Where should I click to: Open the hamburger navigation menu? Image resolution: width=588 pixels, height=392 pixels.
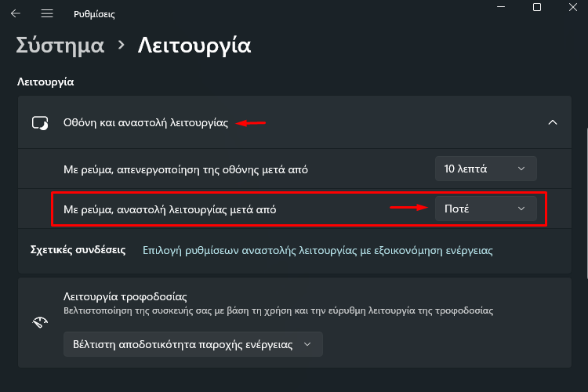pos(47,14)
